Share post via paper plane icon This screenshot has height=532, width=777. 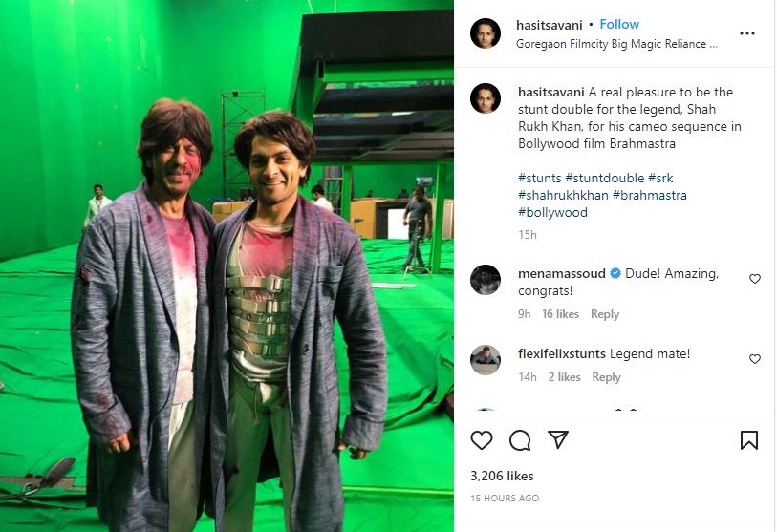(x=558, y=439)
